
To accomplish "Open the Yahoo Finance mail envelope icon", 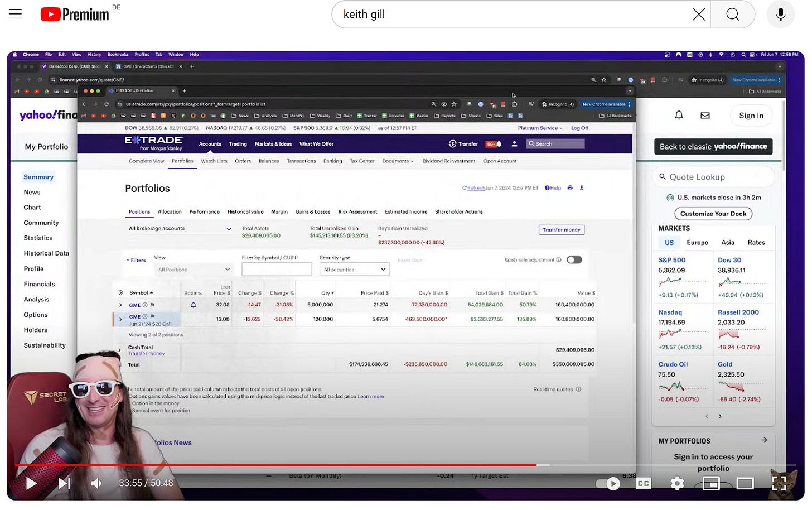I will tap(705, 116).
